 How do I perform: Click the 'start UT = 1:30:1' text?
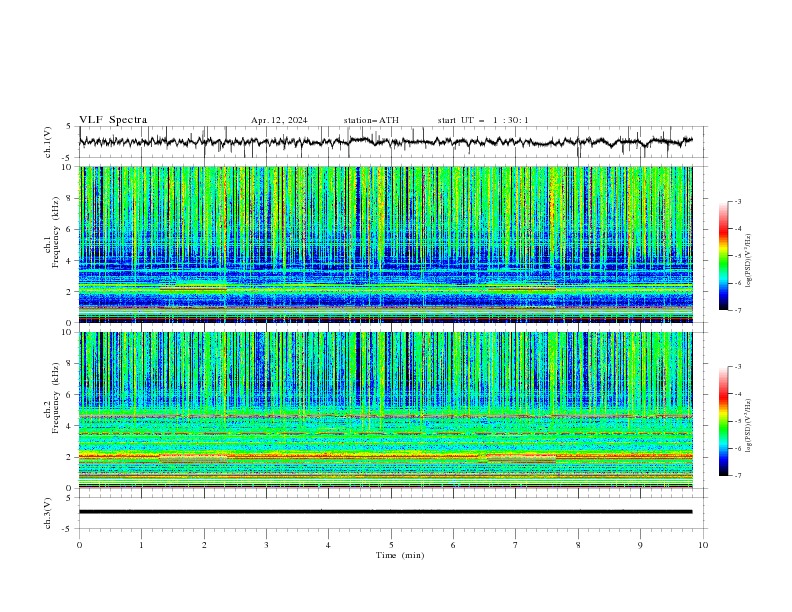tap(483, 120)
